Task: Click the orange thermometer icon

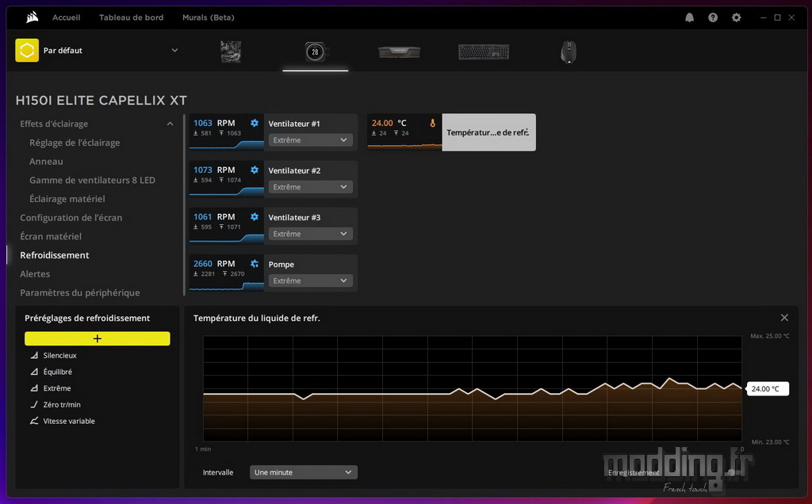Action: tap(432, 123)
